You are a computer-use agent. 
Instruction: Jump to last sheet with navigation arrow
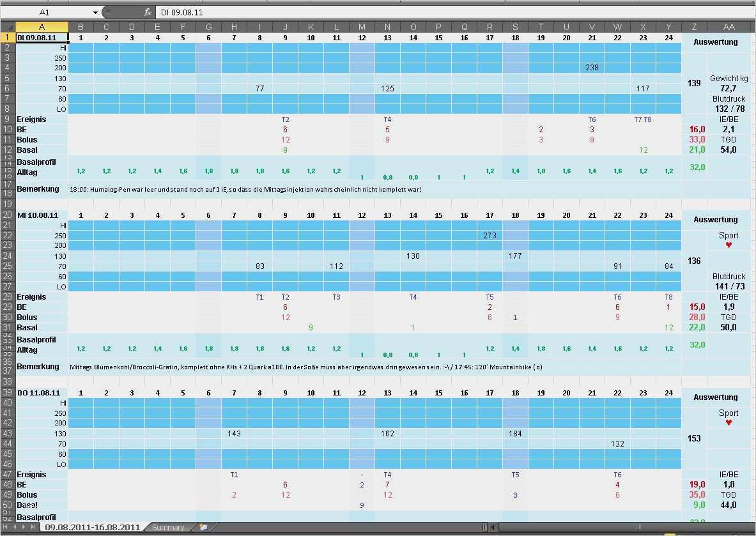[34, 527]
